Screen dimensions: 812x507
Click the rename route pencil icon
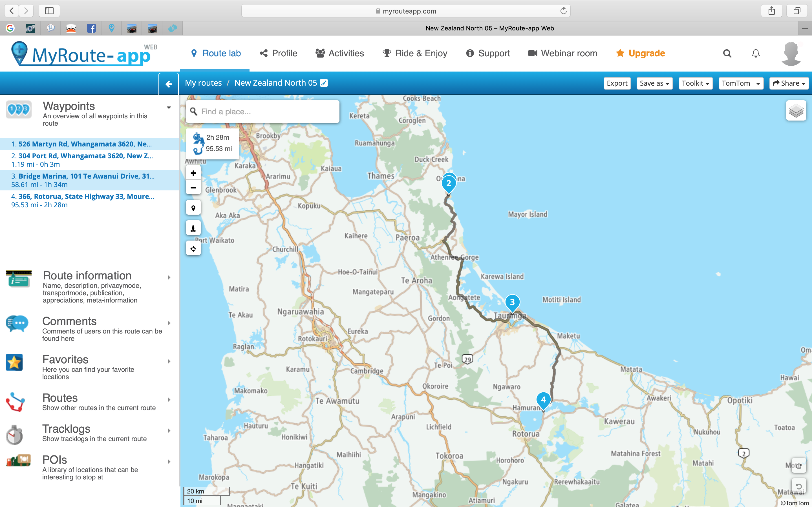pyautogui.click(x=324, y=83)
